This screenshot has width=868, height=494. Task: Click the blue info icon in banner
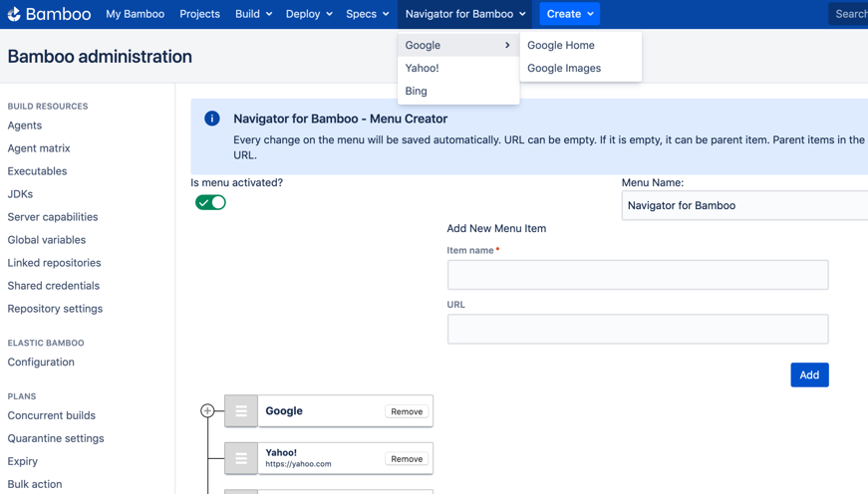(x=212, y=119)
